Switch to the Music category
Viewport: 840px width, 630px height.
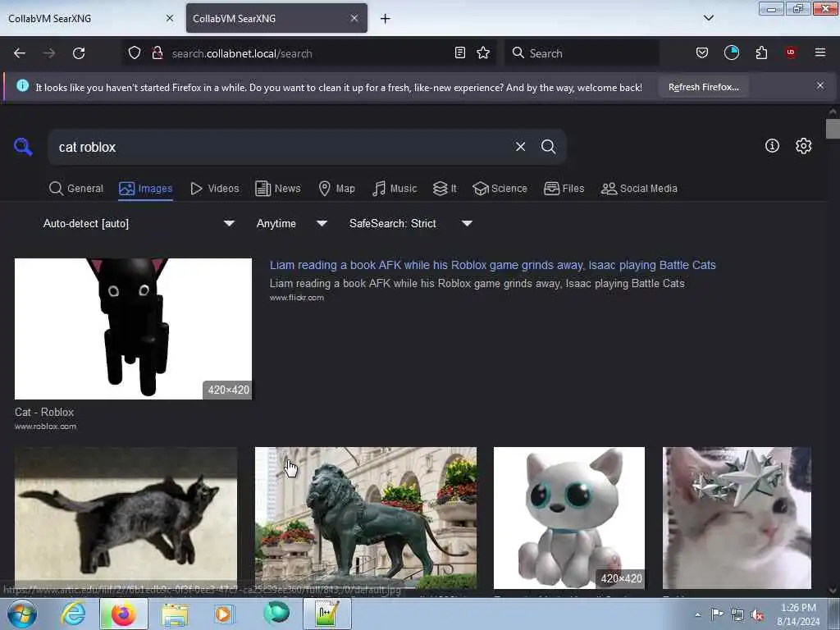pyautogui.click(x=395, y=189)
